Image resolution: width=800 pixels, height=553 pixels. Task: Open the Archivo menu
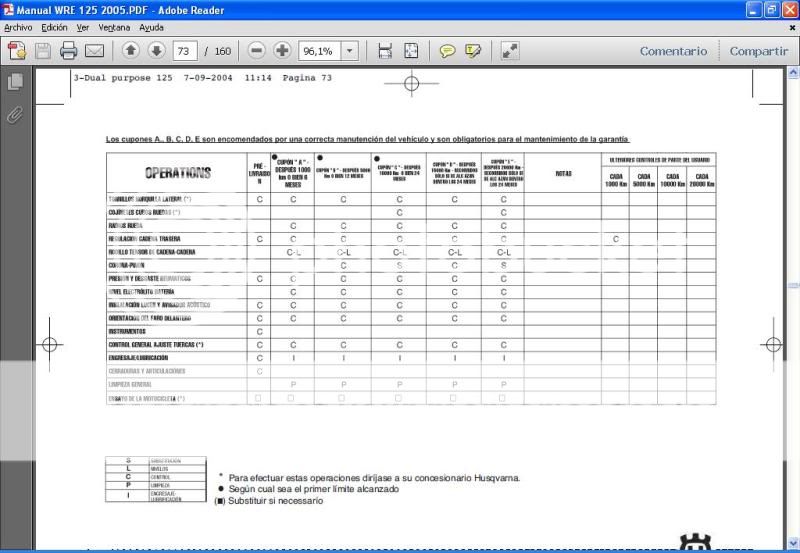tap(18, 27)
